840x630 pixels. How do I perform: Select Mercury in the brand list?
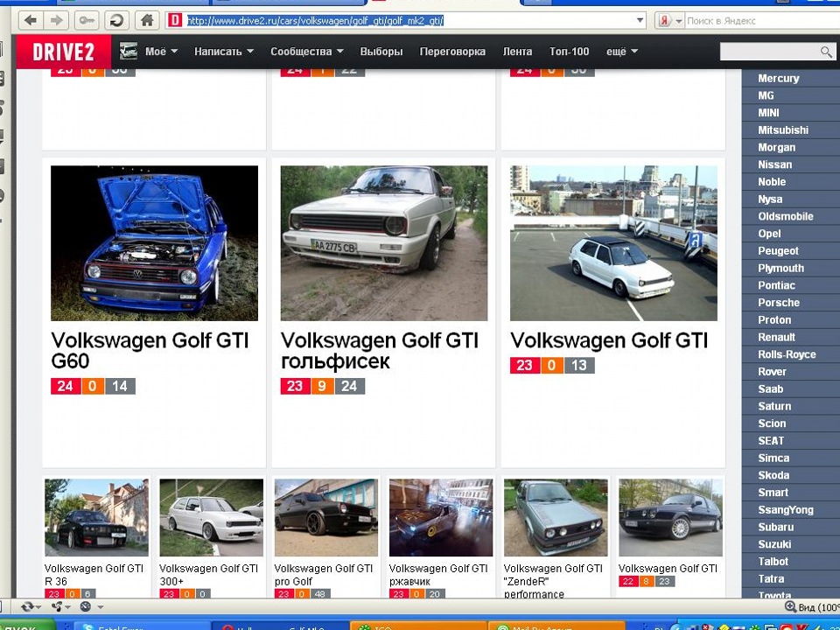(779, 78)
